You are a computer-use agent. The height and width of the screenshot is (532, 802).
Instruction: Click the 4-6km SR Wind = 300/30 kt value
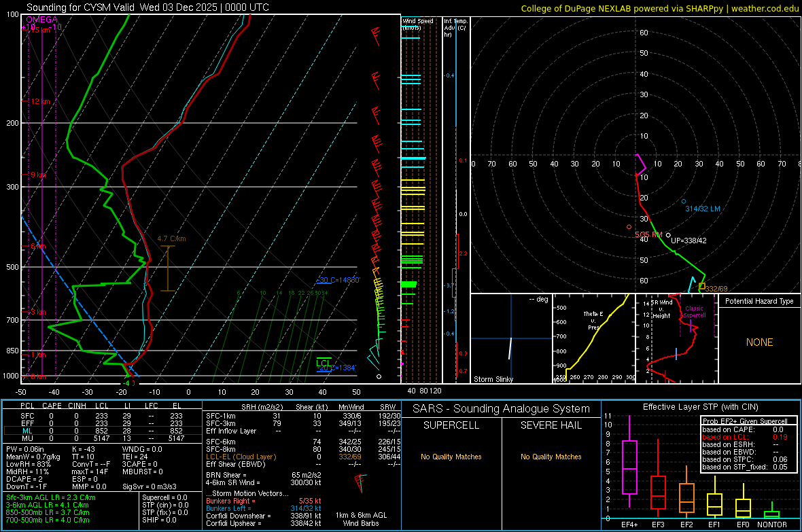[264, 482]
